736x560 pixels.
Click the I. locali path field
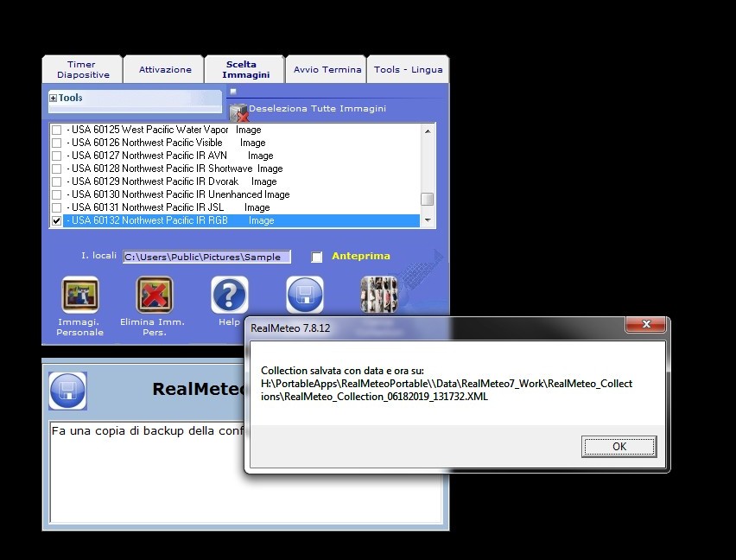coord(207,257)
